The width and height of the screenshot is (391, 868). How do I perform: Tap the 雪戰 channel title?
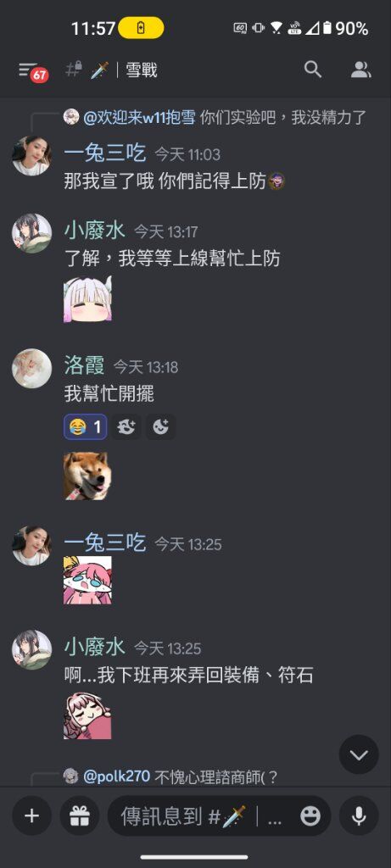[x=142, y=70]
